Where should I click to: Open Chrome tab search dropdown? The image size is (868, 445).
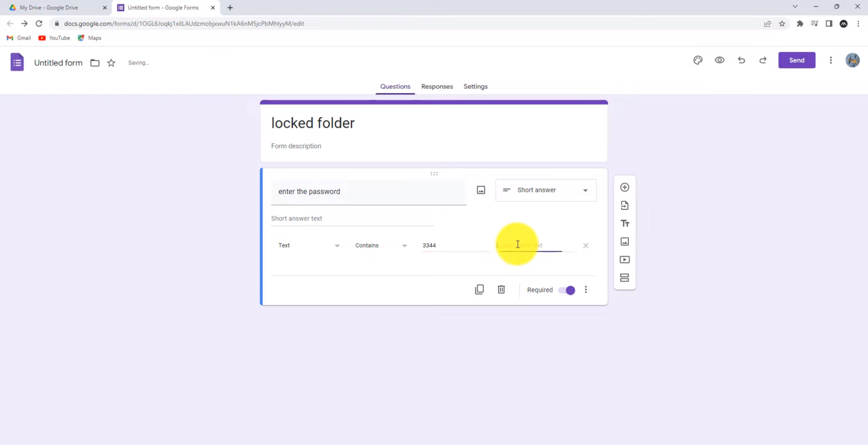pos(795,7)
